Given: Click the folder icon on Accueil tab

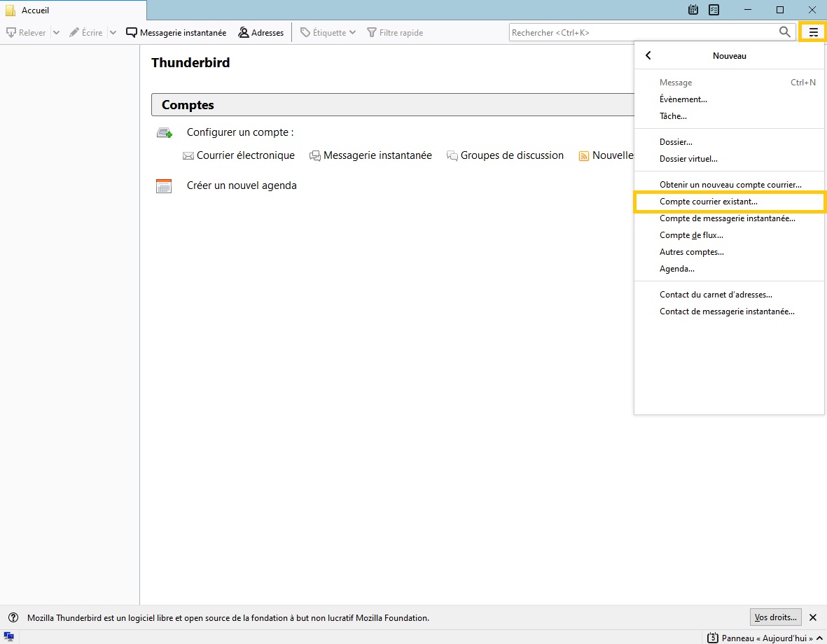Looking at the screenshot, I should [10, 10].
